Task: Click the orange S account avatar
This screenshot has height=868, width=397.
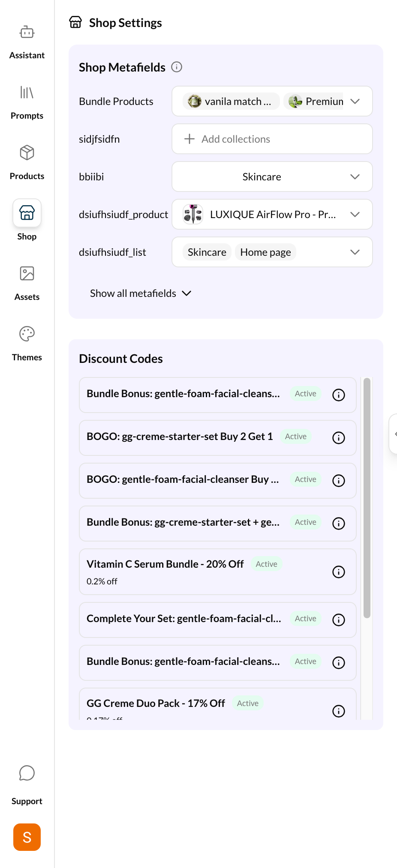Action: [27, 837]
